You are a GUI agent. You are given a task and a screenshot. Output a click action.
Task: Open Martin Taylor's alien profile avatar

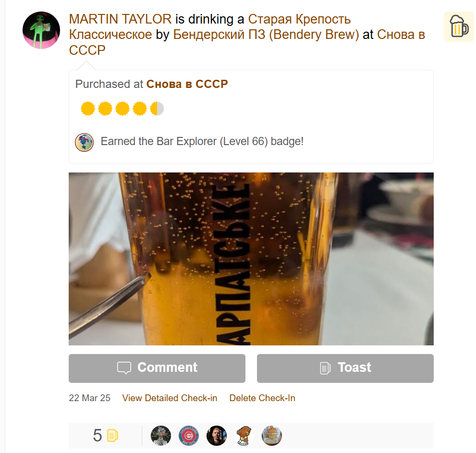[41, 30]
